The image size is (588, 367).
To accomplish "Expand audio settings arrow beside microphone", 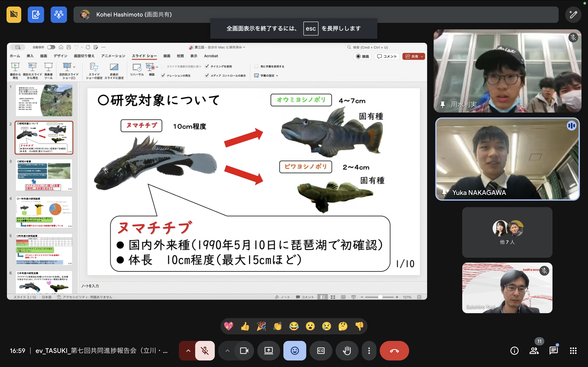I will click(188, 350).
